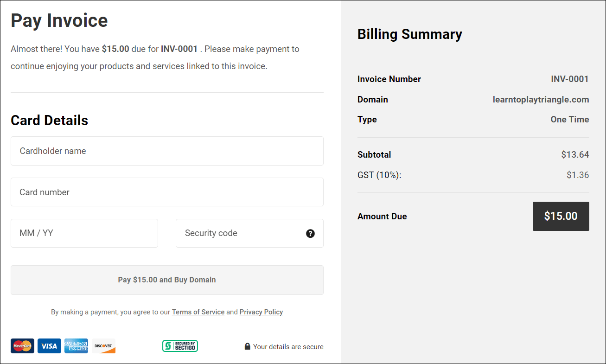Click inside the Card number field
The image size is (606, 364).
point(167,192)
